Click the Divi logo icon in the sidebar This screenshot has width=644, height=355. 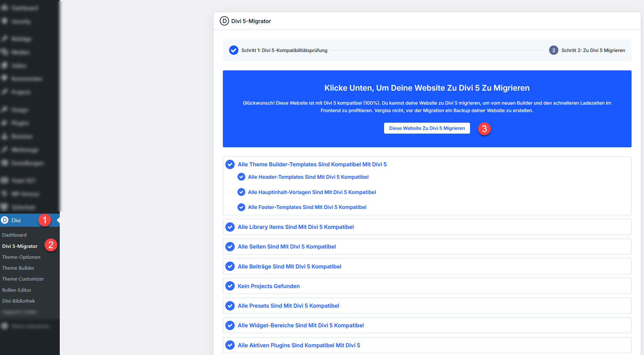pos(5,220)
